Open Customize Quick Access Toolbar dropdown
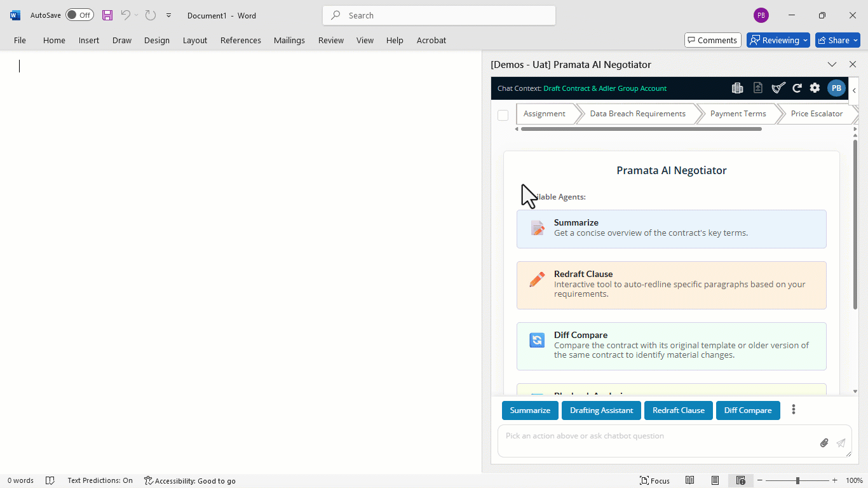Viewport: 868px width, 488px height. 168,15
